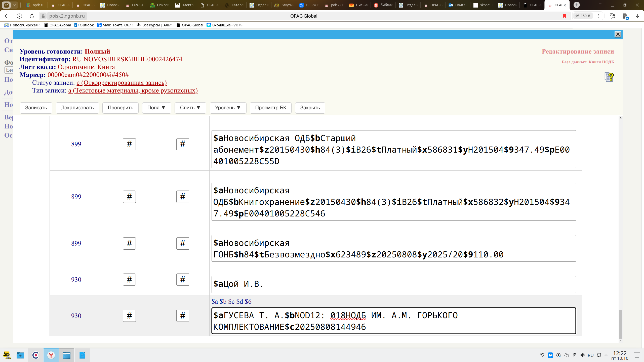The width and height of the screenshot is (644, 362).
Task: Close the record editing panel with the X
Action: (618, 34)
